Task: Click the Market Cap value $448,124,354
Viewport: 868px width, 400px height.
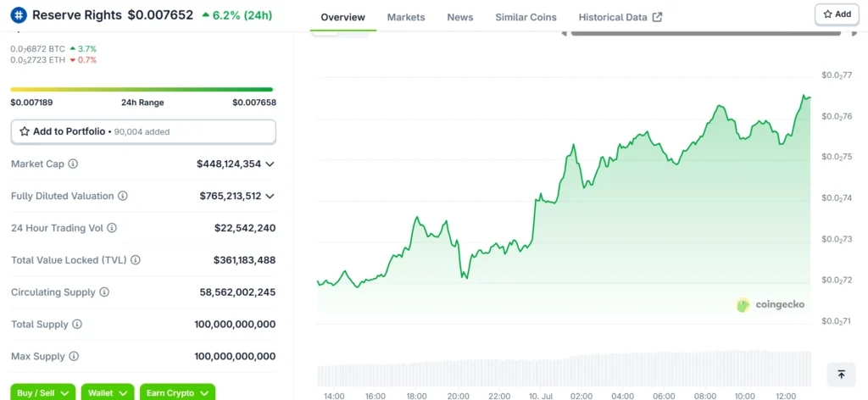Action: [x=229, y=164]
